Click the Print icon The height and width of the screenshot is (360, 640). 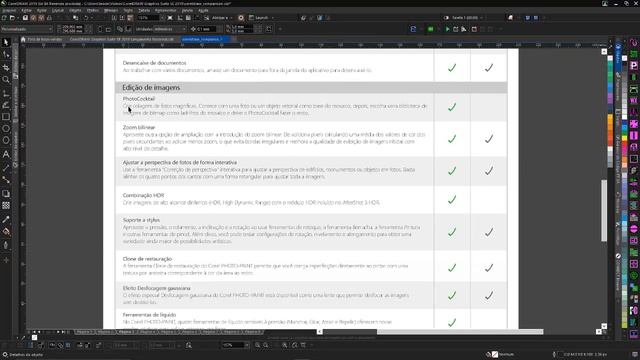(x=49, y=18)
